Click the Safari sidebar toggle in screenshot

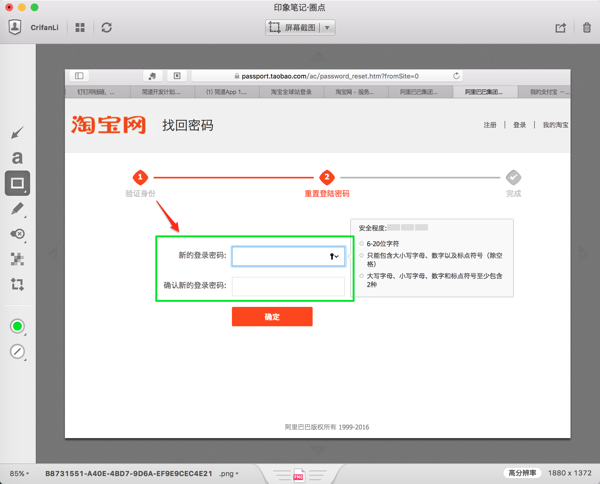(79, 76)
